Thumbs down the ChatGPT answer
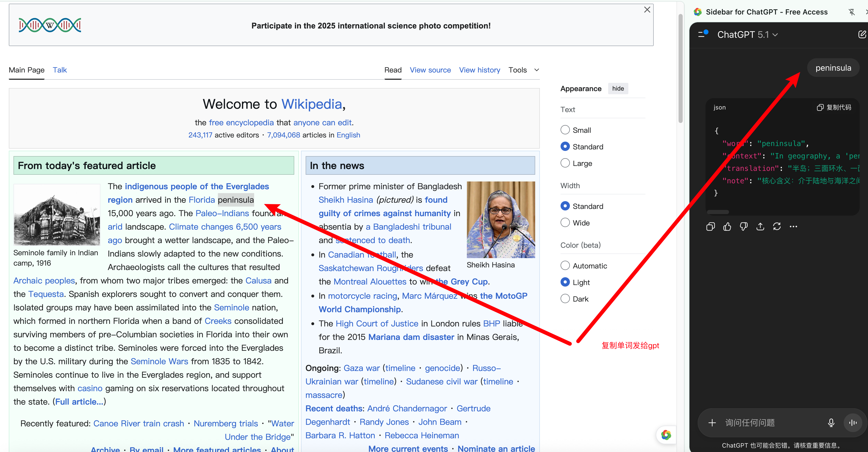 744,227
